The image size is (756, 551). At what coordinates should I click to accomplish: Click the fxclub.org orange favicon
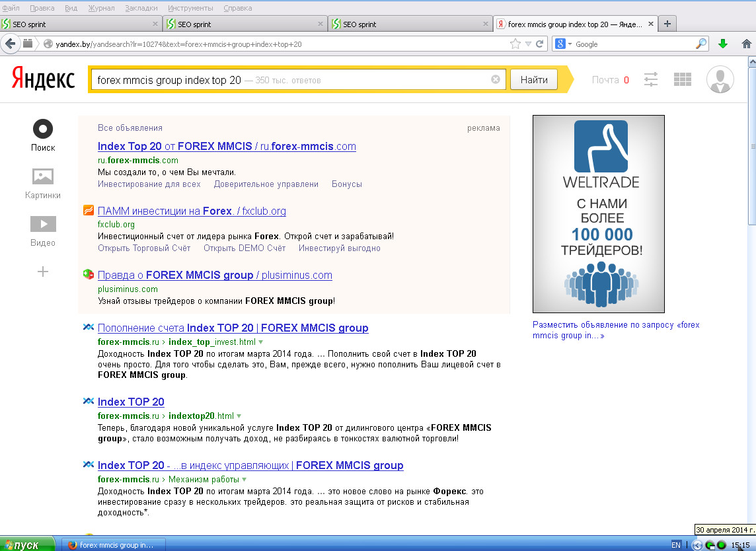[89, 210]
